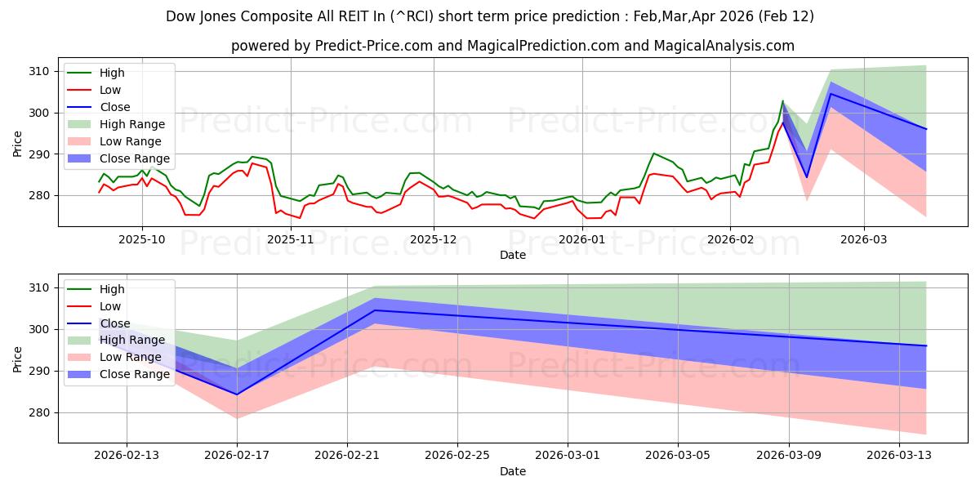The width and height of the screenshot is (980, 490).
Task: Click the Price y-axis label of bottom chart
Action: pyautogui.click(x=18, y=358)
